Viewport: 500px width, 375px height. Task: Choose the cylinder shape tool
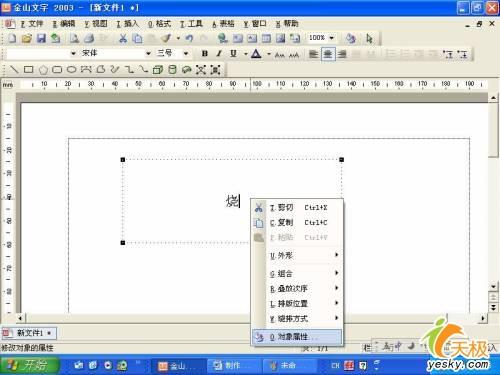172,69
